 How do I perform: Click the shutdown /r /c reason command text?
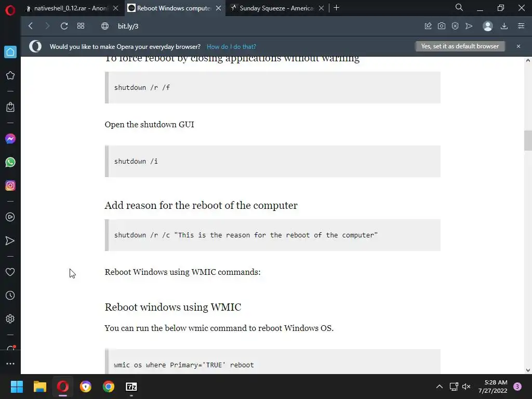[246, 235]
